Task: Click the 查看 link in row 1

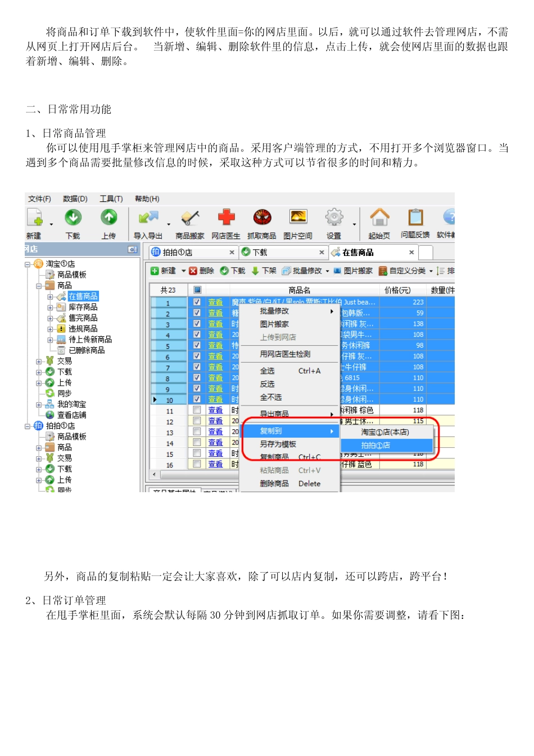Action: (x=215, y=302)
